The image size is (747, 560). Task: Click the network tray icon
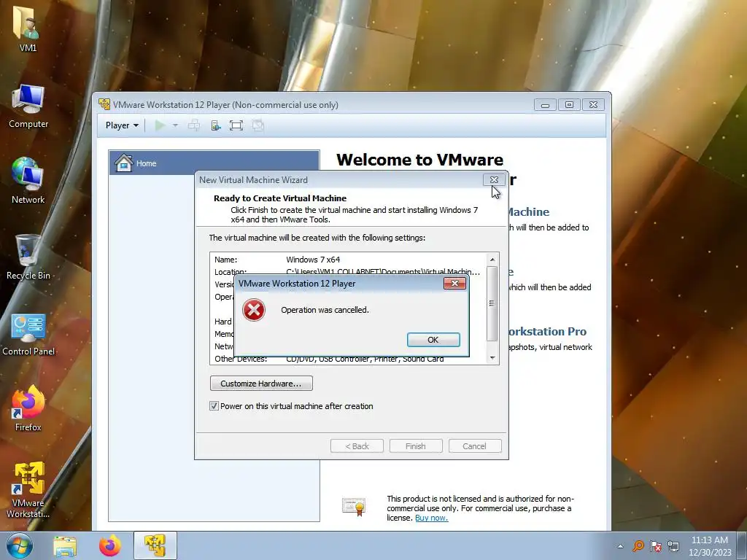point(673,546)
